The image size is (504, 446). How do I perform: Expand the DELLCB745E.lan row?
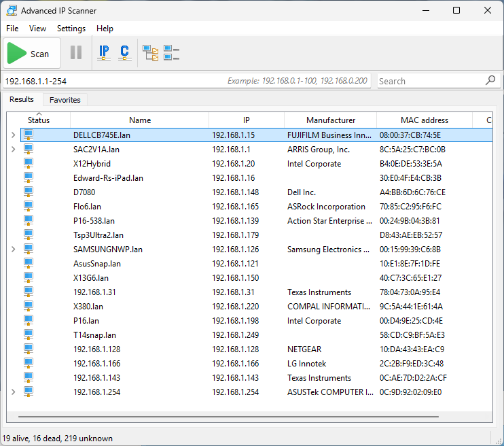click(13, 135)
